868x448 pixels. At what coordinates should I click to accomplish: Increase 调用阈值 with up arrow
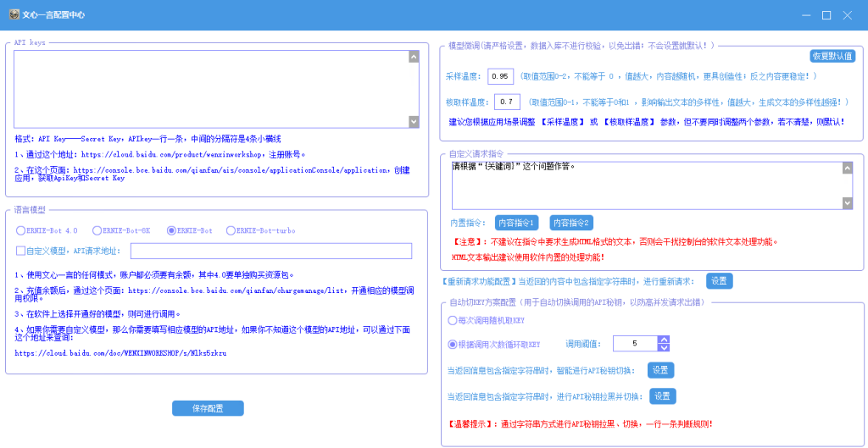[x=664, y=340]
